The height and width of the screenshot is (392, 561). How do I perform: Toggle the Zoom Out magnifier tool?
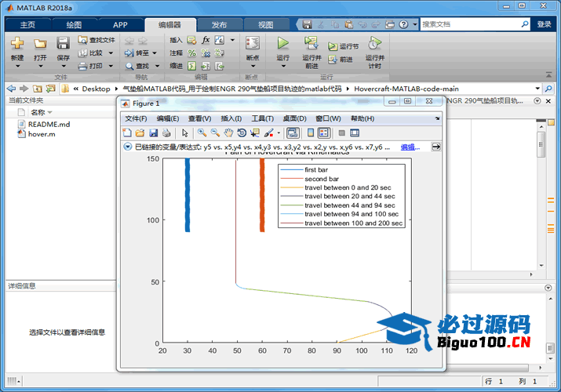coord(215,133)
